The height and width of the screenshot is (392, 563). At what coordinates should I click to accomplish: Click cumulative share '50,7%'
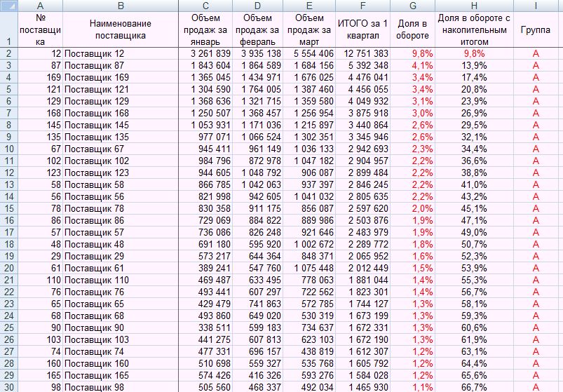pyautogui.click(x=474, y=244)
